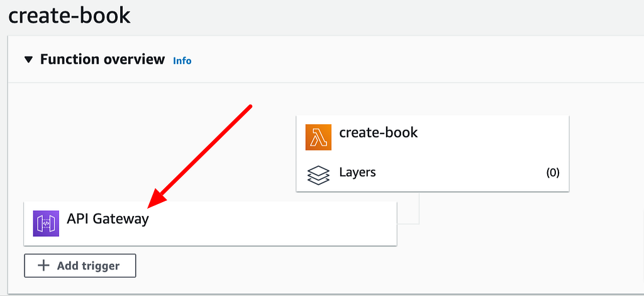Open the Layers label in function box
Viewport: 644px width, 296px height.
[x=357, y=172]
